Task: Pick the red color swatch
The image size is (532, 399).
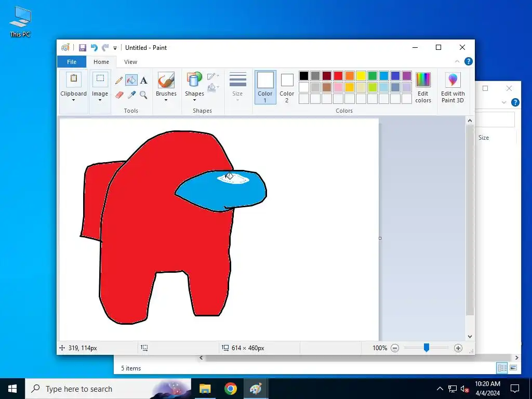Action: (338, 76)
